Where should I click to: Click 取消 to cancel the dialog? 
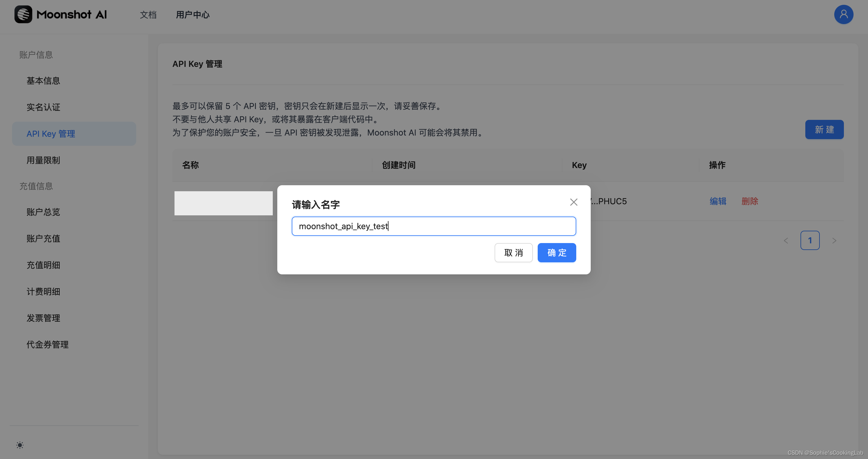click(x=513, y=253)
